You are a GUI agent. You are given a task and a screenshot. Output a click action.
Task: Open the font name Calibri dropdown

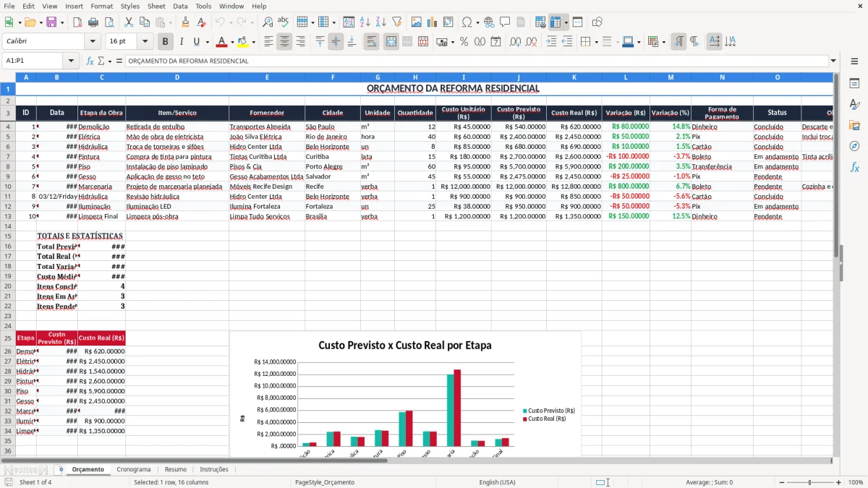point(92,42)
